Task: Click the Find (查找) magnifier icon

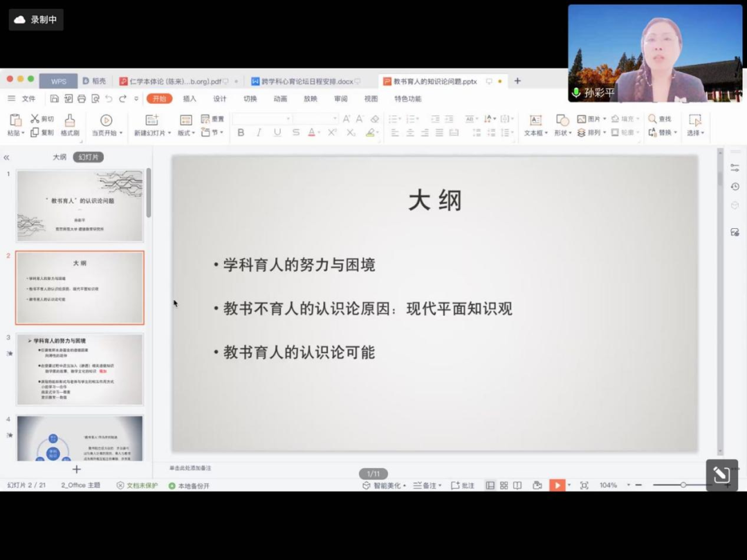Action: pos(652,119)
